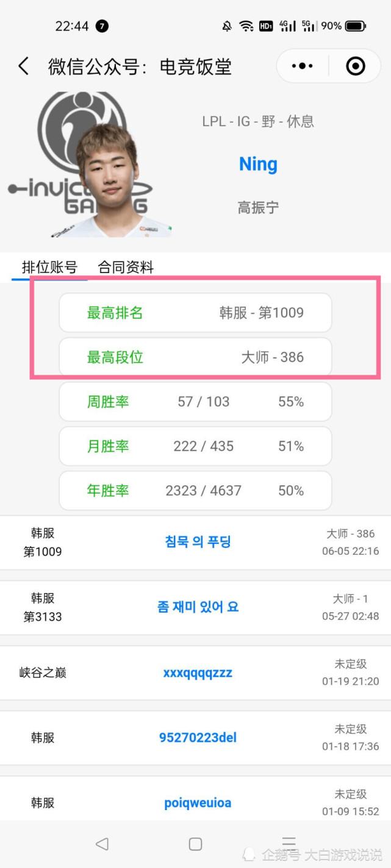This screenshot has width=391, height=868.
Task: Open account 좀 재미 있어 요
Action: pyautogui.click(x=197, y=607)
